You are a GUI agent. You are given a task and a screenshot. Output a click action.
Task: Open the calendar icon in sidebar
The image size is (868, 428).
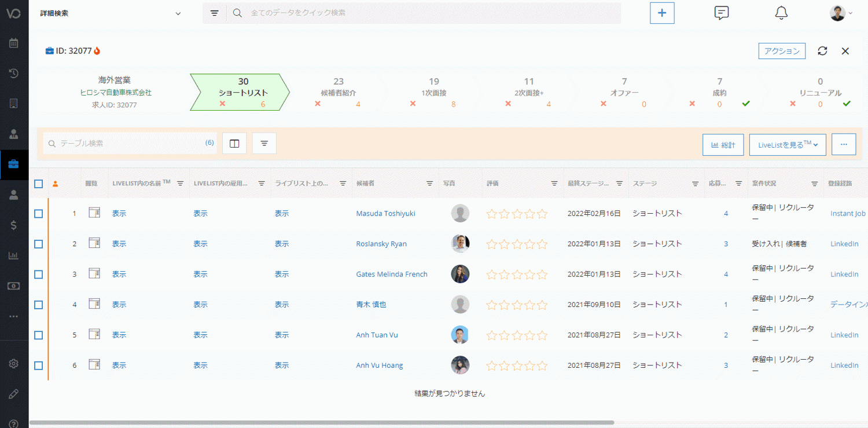pyautogui.click(x=14, y=43)
